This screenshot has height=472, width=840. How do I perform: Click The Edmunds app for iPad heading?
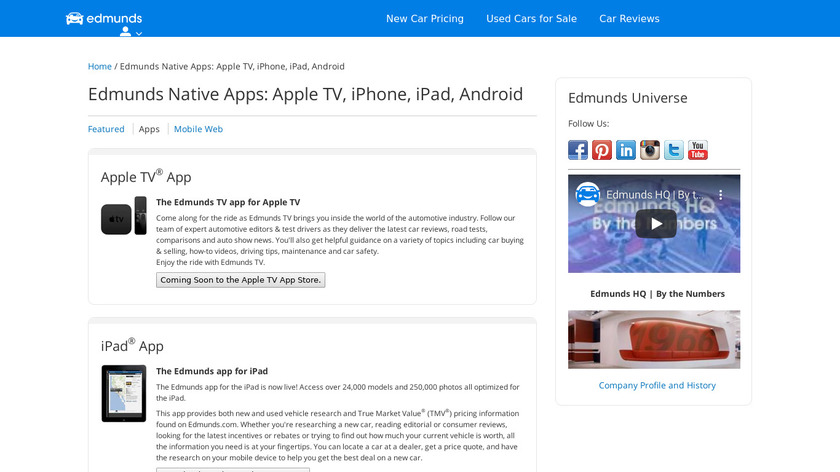pyautogui.click(x=212, y=371)
